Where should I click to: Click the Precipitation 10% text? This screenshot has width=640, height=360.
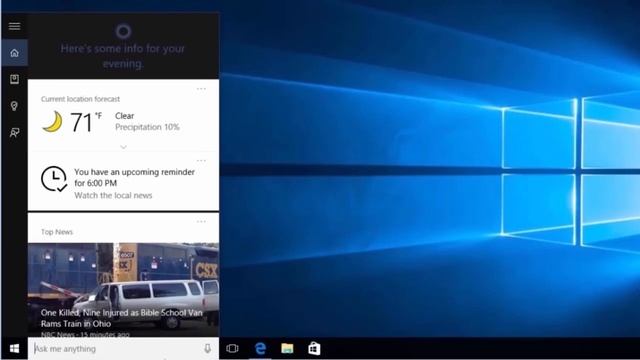click(147, 127)
